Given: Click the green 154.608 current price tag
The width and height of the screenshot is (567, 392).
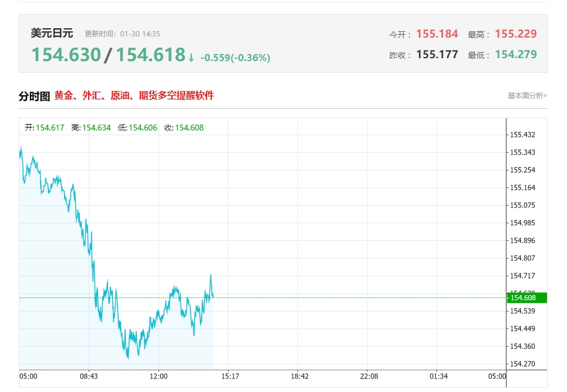Looking at the screenshot, I should click(527, 297).
